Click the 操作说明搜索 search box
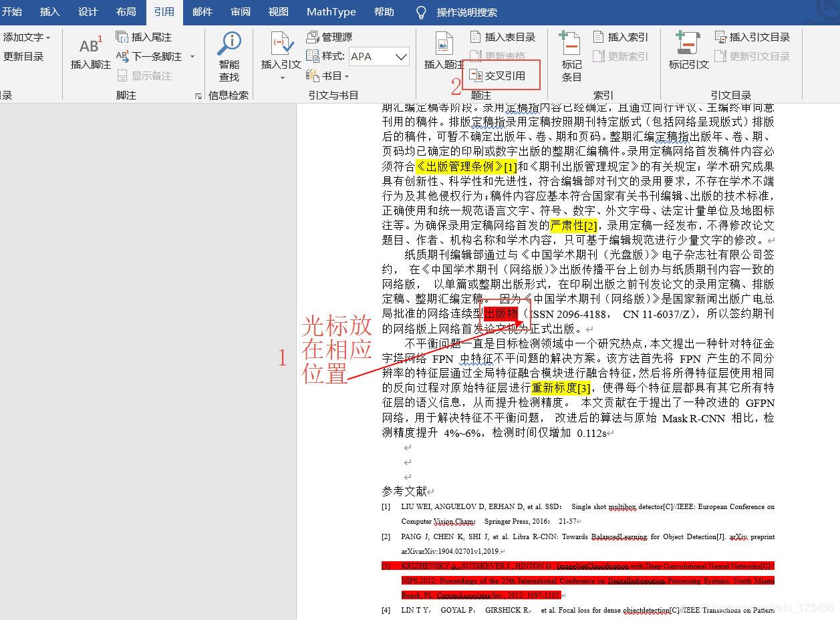This screenshot has width=840, height=620. (x=467, y=13)
